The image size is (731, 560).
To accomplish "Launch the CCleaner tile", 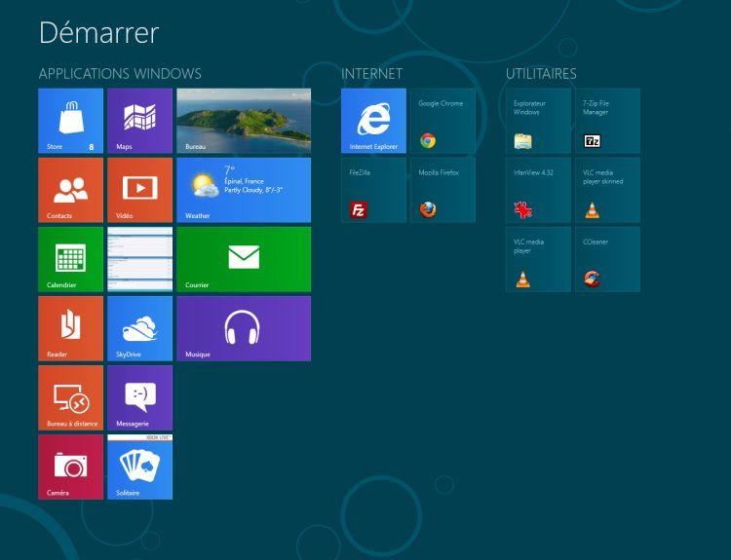I will (607, 259).
